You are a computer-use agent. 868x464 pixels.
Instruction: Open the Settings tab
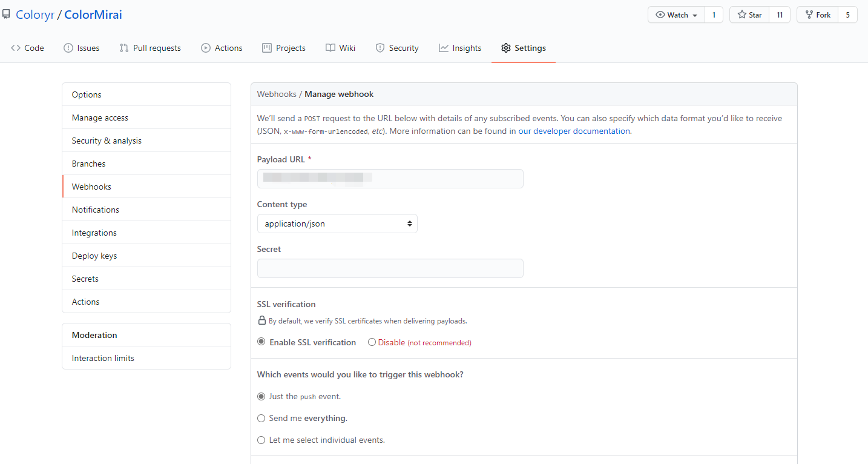tap(524, 48)
